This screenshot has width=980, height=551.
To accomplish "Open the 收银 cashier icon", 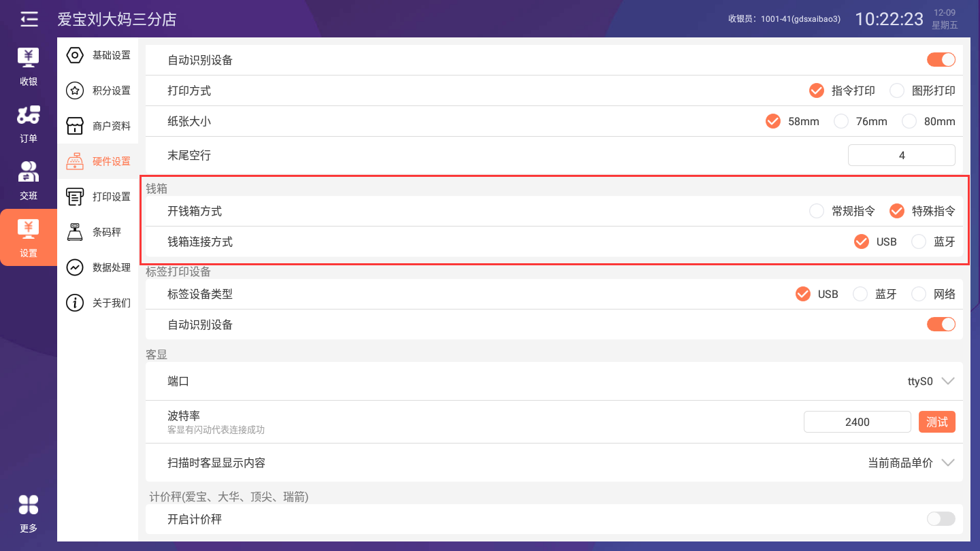I will (x=29, y=57).
